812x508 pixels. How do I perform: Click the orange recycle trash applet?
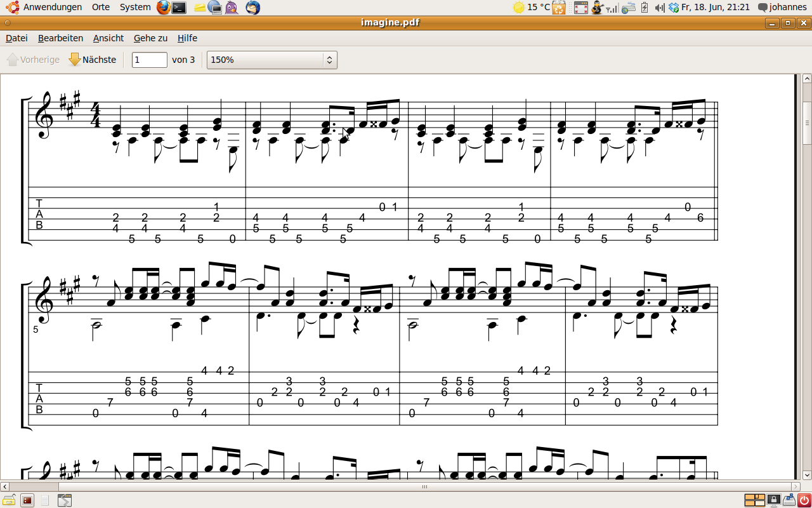coord(559,8)
